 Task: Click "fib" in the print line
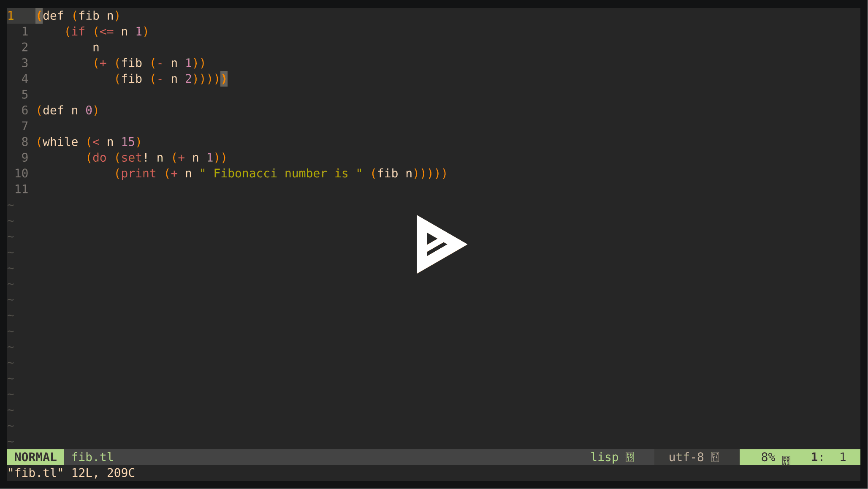(x=388, y=173)
